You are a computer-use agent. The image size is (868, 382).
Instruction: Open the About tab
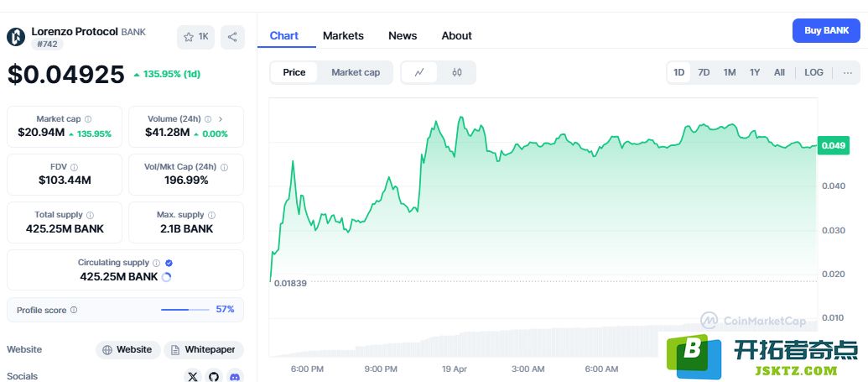[x=457, y=36]
